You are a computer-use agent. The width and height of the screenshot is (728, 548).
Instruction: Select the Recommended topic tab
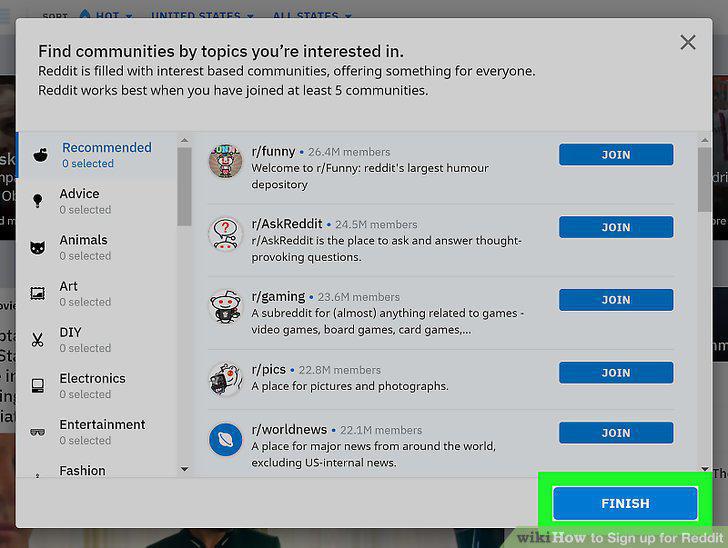point(97,155)
